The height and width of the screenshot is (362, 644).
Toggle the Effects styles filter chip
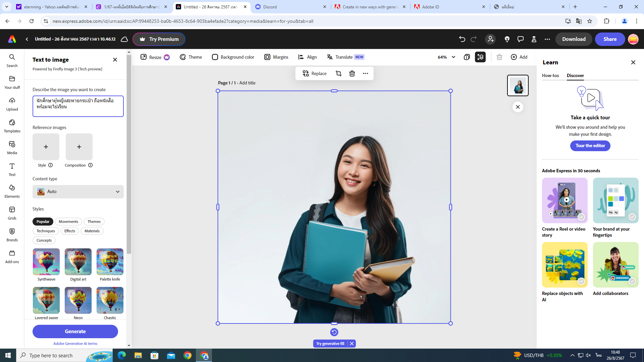tap(70, 231)
